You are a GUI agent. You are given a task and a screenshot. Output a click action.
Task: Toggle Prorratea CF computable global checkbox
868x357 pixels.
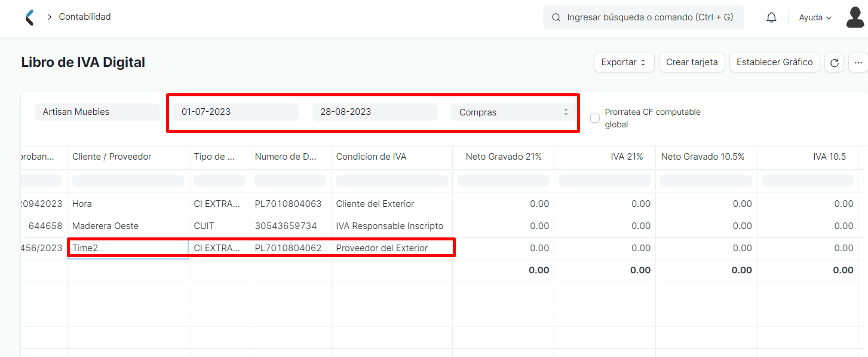tap(595, 118)
